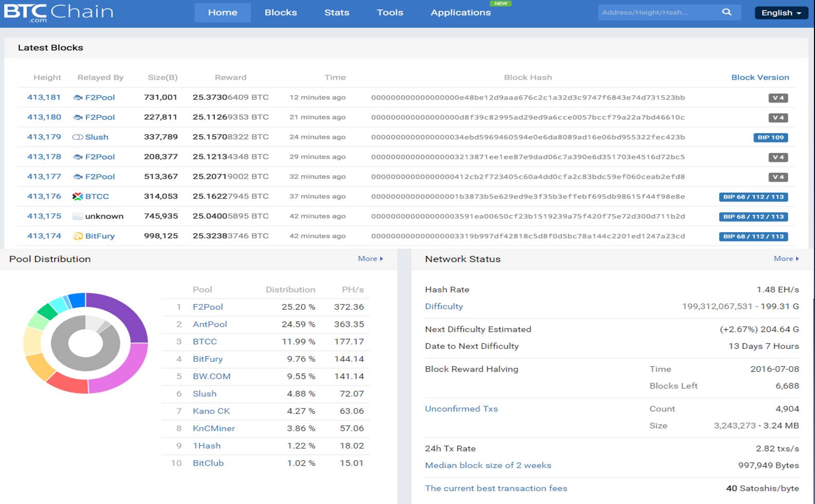Expand Pool Distribution via the More link
This screenshot has width=815, height=504.
370,258
